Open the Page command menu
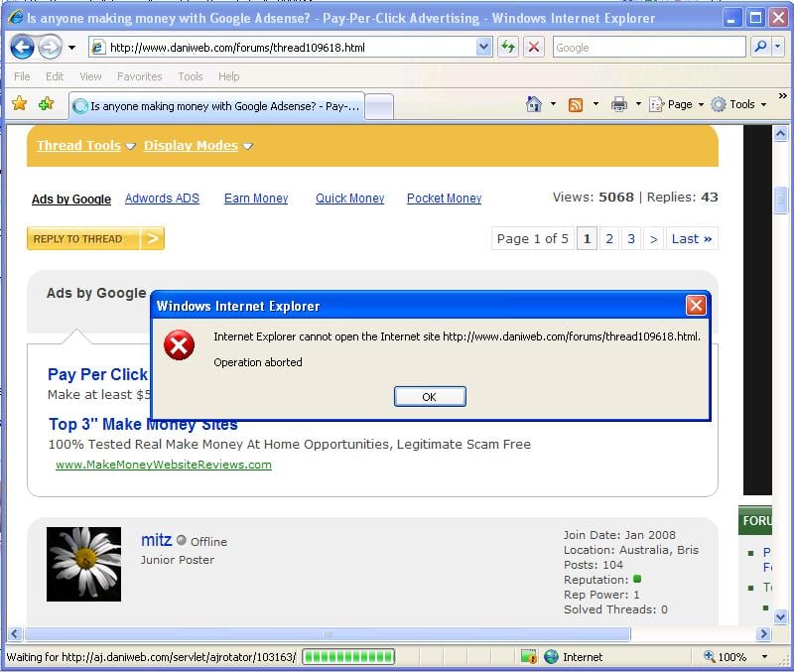Screen dimensions: 794x672 pyautogui.click(x=677, y=104)
